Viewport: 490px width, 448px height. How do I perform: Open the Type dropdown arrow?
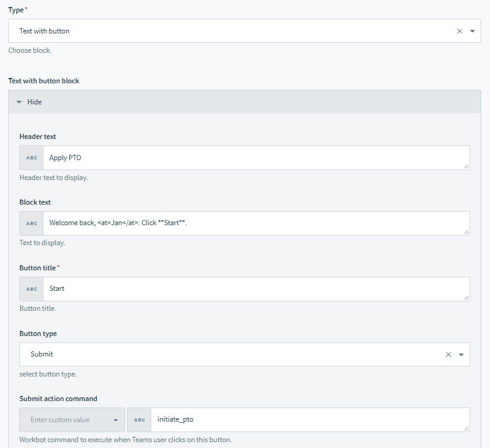coord(472,31)
